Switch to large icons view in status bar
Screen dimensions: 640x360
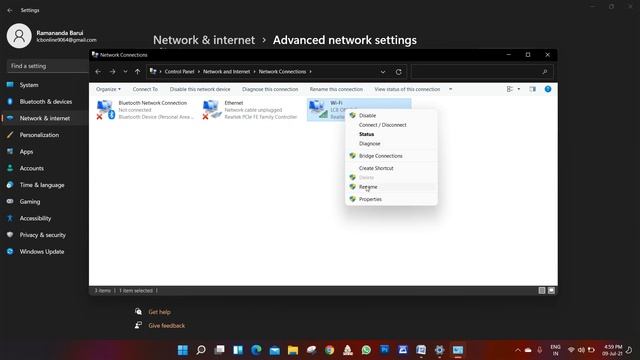click(551, 291)
